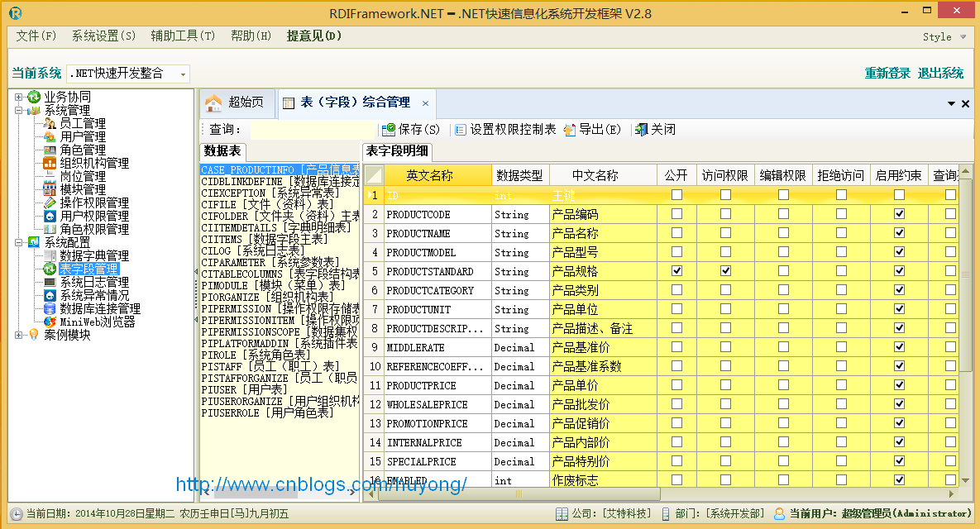980x529 pixels.
Task: Uncheck 公开 for PRODUCTSTANDARD row
Action: click(676, 271)
